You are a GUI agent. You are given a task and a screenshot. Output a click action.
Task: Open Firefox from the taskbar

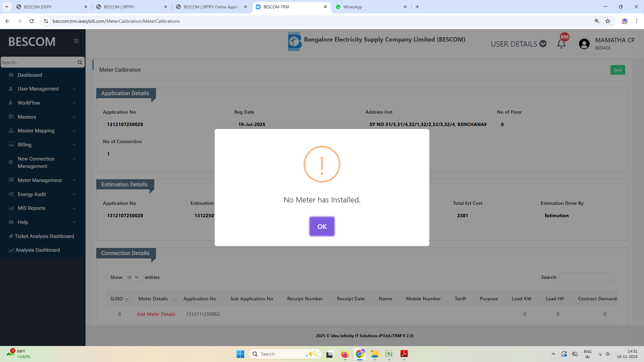tap(345, 354)
